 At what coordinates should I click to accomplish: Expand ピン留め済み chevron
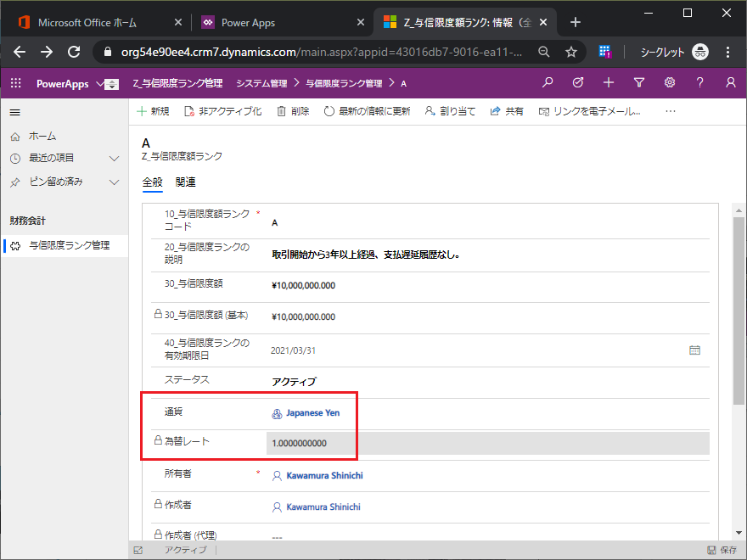point(114,182)
